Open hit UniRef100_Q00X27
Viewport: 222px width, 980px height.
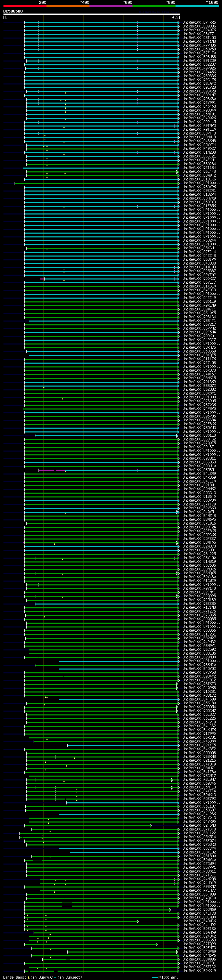pos(199,279)
